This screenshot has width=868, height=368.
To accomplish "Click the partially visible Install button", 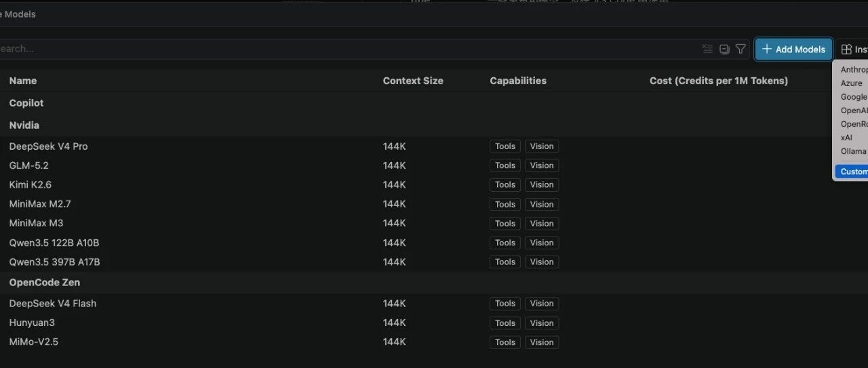I will click(852, 49).
